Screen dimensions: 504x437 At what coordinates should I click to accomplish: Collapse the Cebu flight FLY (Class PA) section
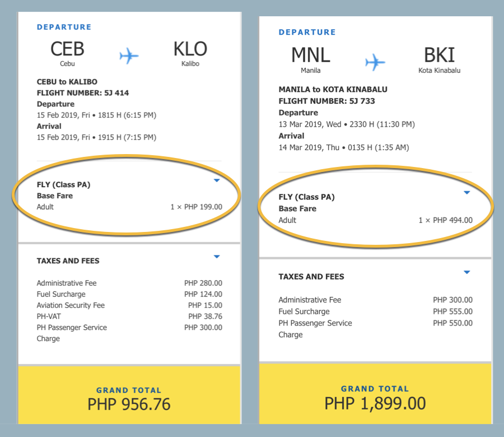tap(217, 180)
